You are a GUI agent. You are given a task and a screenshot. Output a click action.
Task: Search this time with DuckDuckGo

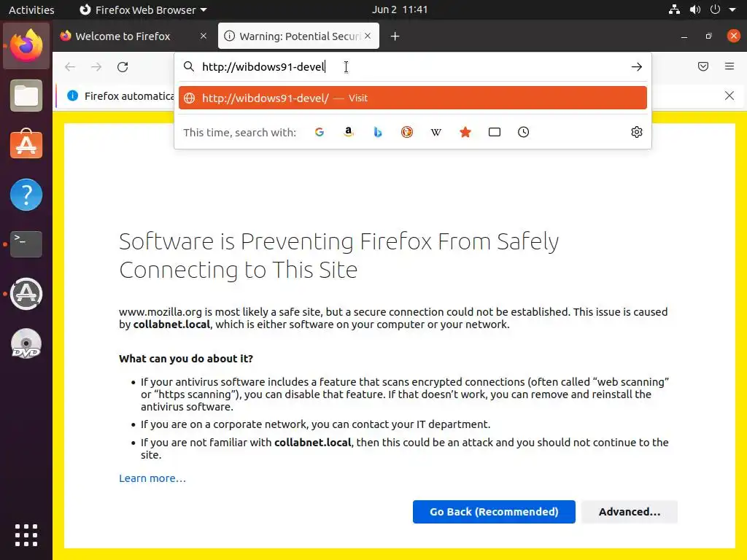[x=407, y=132]
